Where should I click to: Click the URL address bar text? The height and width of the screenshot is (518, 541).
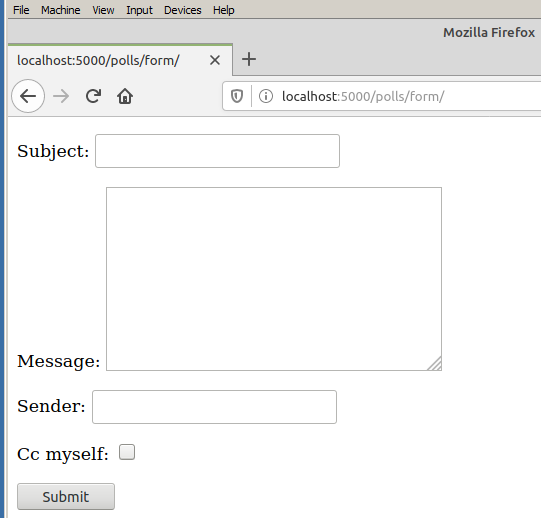[x=363, y=96]
